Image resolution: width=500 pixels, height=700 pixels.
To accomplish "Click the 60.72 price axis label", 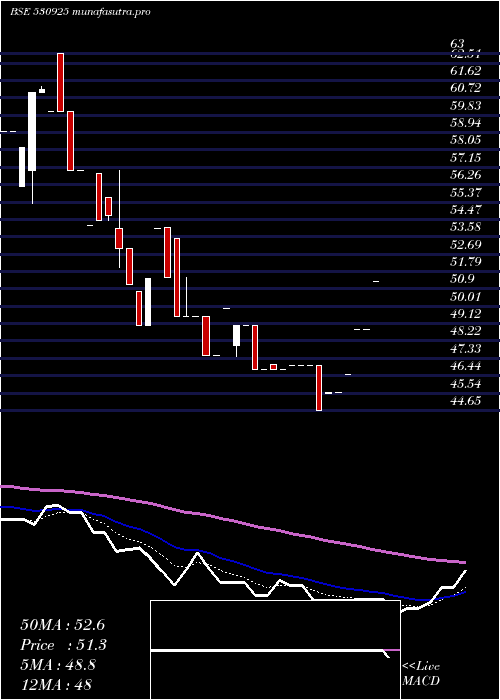I will tap(466, 88).
